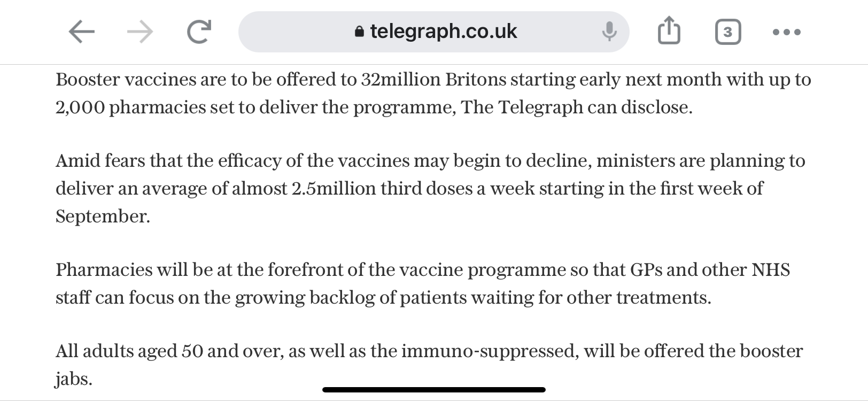The width and height of the screenshot is (868, 401).
Task: Focus the telegraph.co.uk address bar
Action: point(433,32)
